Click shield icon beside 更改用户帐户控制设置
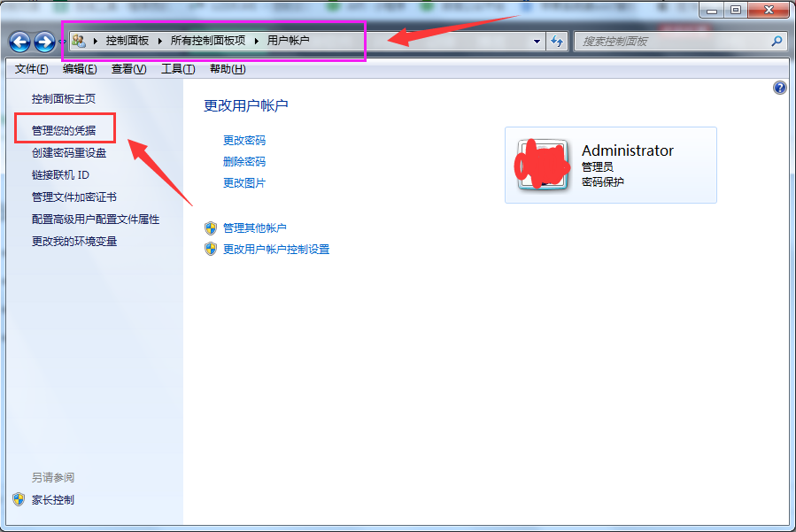This screenshot has height=532, width=796. [x=211, y=250]
